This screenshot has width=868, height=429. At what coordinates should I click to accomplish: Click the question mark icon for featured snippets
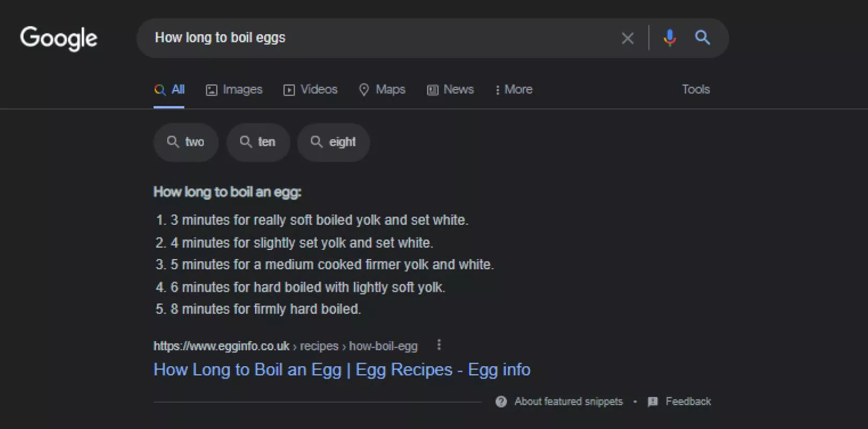point(501,402)
